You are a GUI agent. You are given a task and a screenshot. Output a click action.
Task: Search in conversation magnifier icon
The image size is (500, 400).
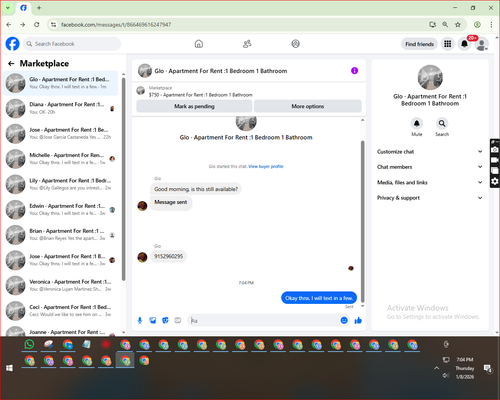[x=442, y=123]
